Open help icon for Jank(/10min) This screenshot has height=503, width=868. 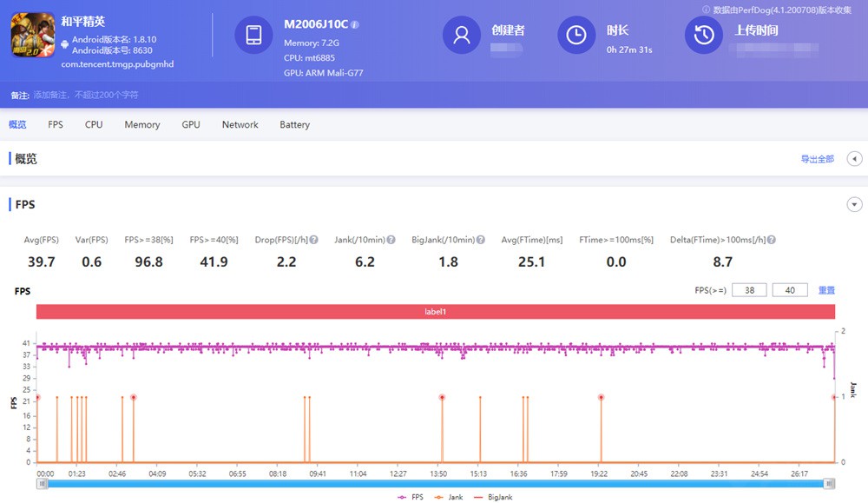pos(391,240)
